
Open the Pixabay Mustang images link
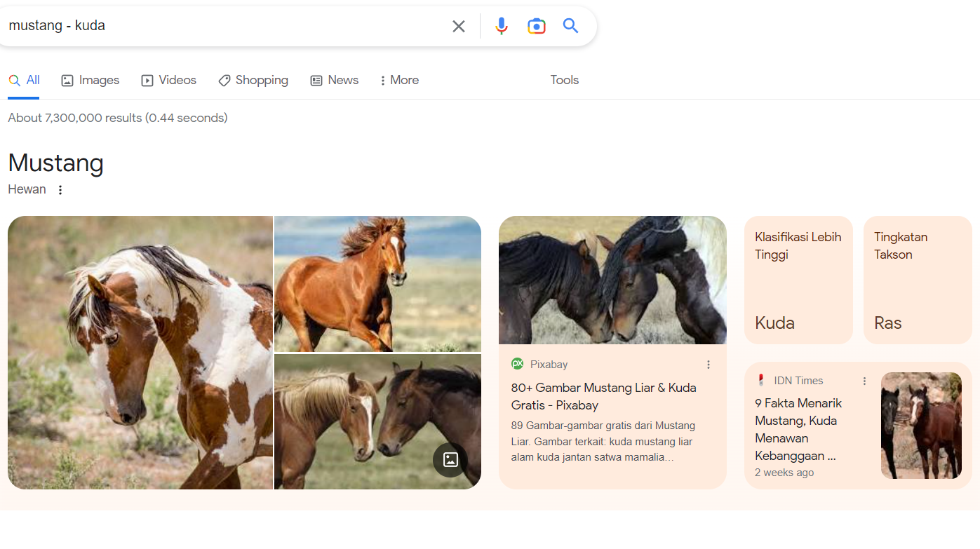pos(603,396)
